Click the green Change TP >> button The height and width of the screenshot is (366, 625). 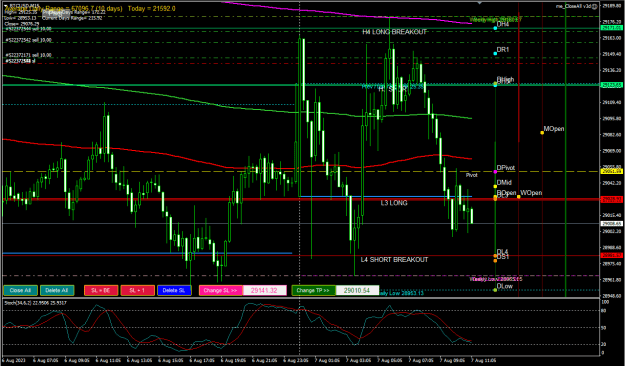(x=313, y=290)
